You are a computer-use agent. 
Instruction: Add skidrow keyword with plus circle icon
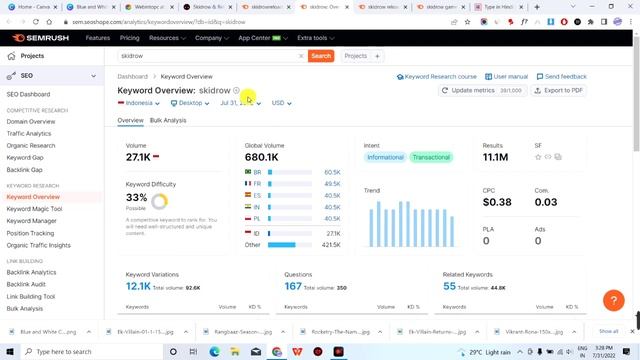pyautogui.click(x=236, y=90)
